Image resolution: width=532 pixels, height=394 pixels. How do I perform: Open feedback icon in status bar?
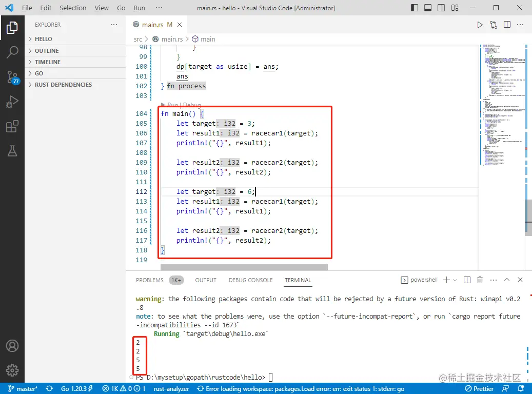[x=505, y=388]
